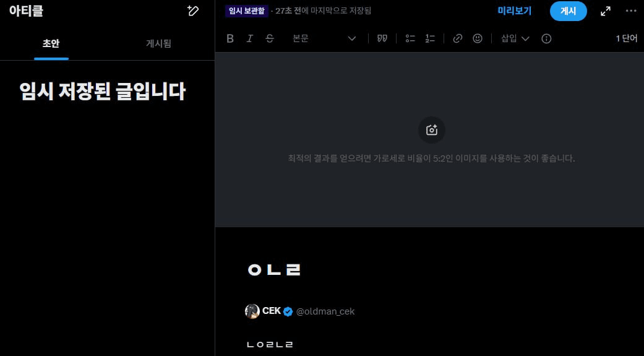This screenshot has width=644, height=356.
Task: Click the 아티클 heading
Action: pos(26,11)
